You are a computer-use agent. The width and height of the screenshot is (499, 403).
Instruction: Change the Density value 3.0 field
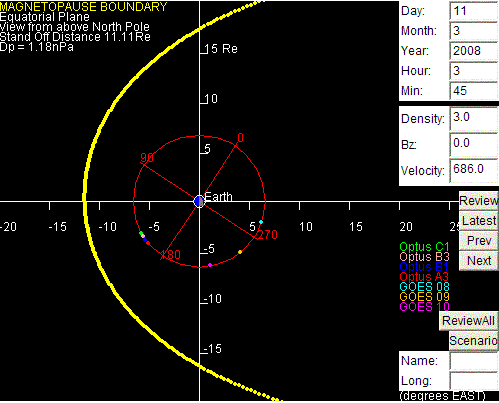(x=474, y=119)
